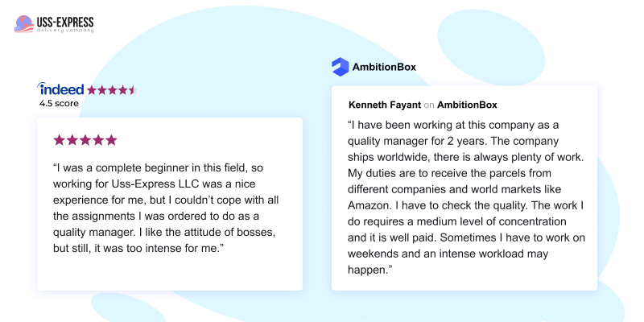The image size is (644, 322).
Task: Click the first star beside the Indeed logo
Action: point(92,90)
